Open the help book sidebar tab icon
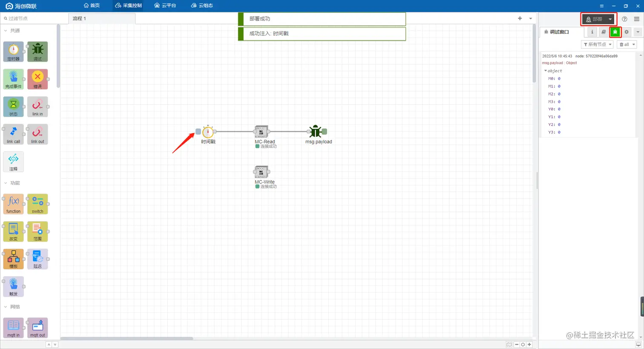The height and width of the screenshot is (349, 644). (x=604, y=32)
